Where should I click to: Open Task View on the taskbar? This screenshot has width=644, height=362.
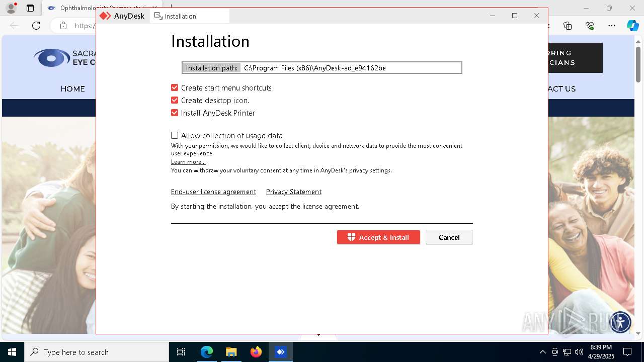(x=181, y=352)
